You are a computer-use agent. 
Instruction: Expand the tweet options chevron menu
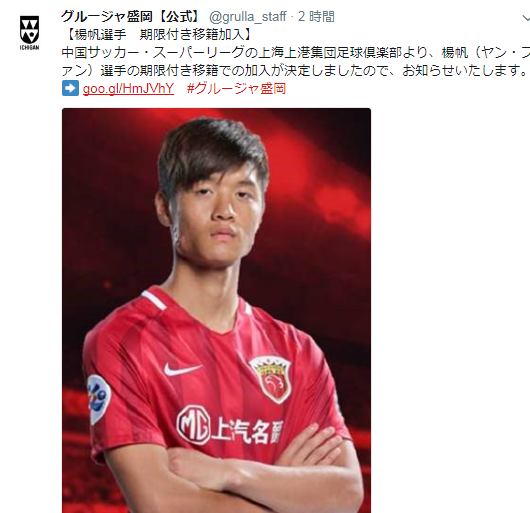tap(526, 18)
